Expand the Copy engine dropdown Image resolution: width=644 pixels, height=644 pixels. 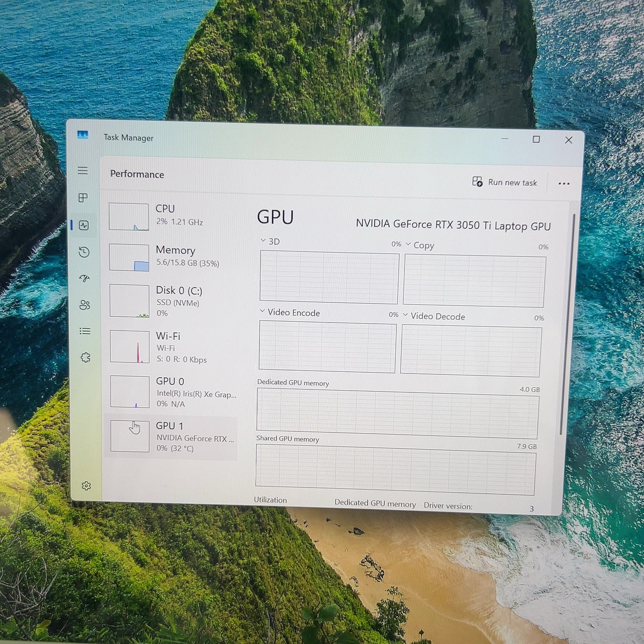420,245
